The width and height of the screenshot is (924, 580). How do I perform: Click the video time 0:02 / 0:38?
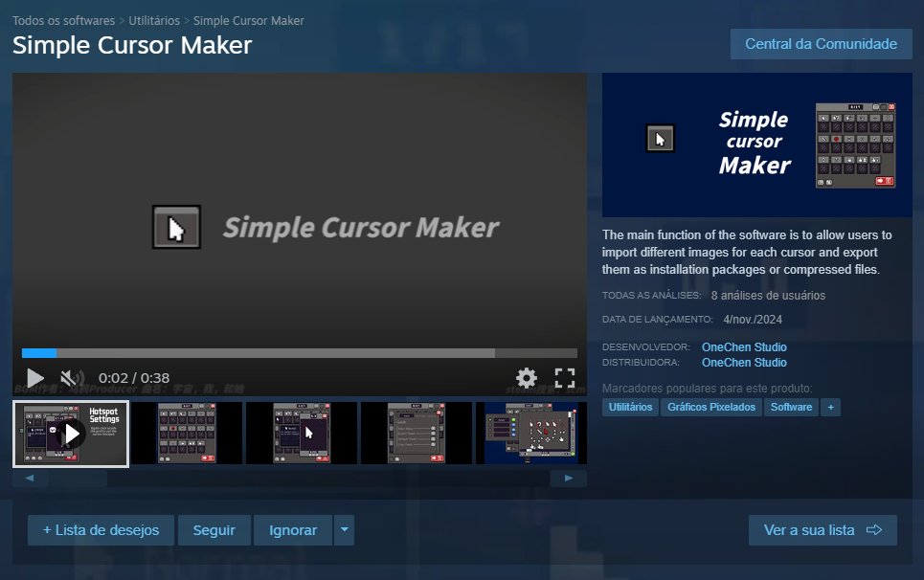pos(134,378)
